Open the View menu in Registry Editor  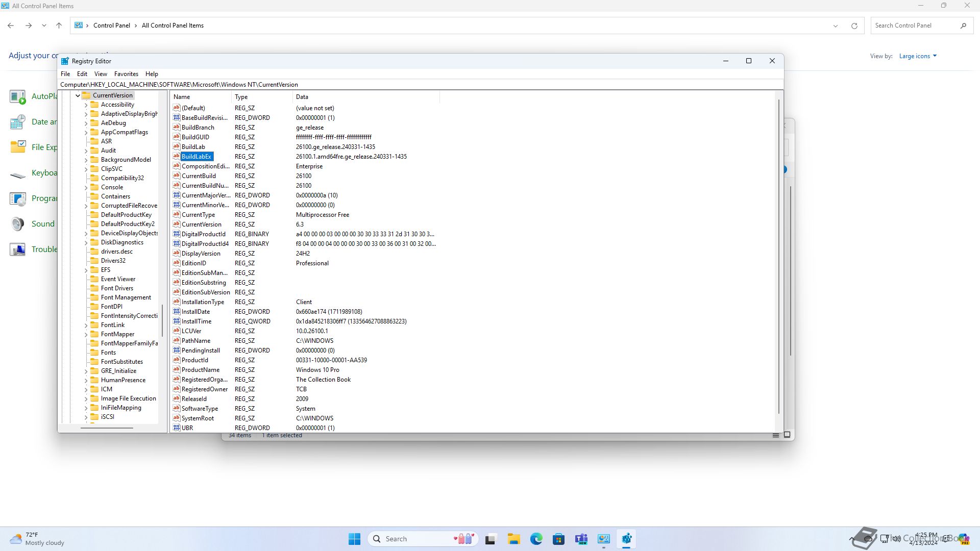101,74
